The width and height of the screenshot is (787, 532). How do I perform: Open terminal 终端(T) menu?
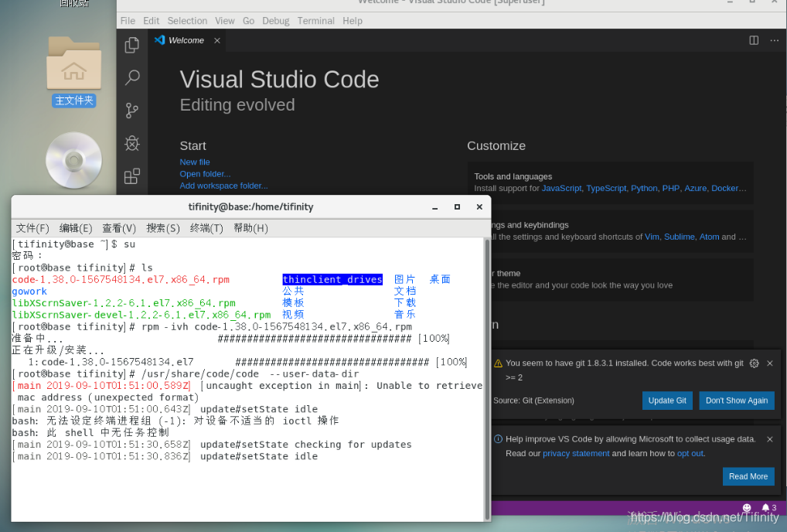coord(206,228)
